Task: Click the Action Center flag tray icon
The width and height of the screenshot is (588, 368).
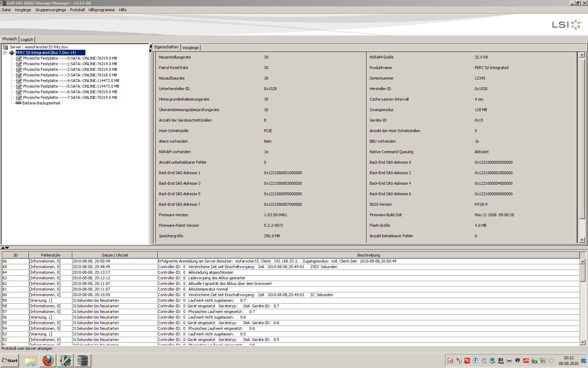Action: [x=450, y=361]
